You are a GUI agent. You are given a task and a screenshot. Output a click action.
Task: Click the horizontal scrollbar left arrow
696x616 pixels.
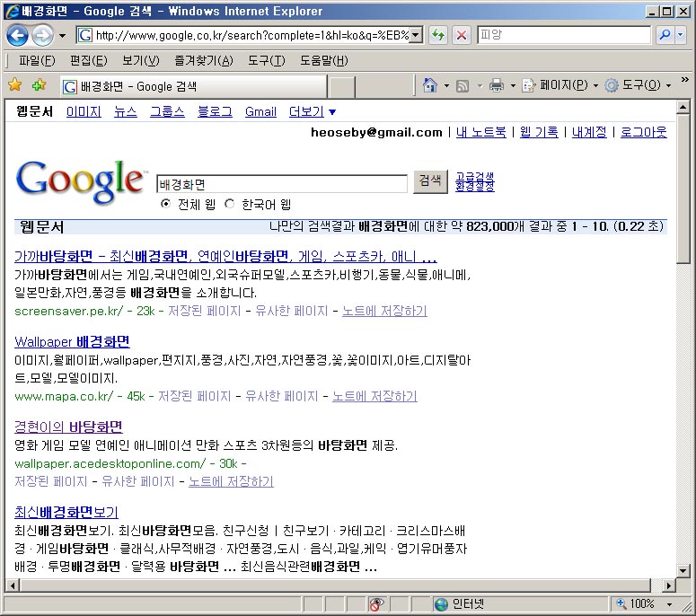[x=12, y=585]
